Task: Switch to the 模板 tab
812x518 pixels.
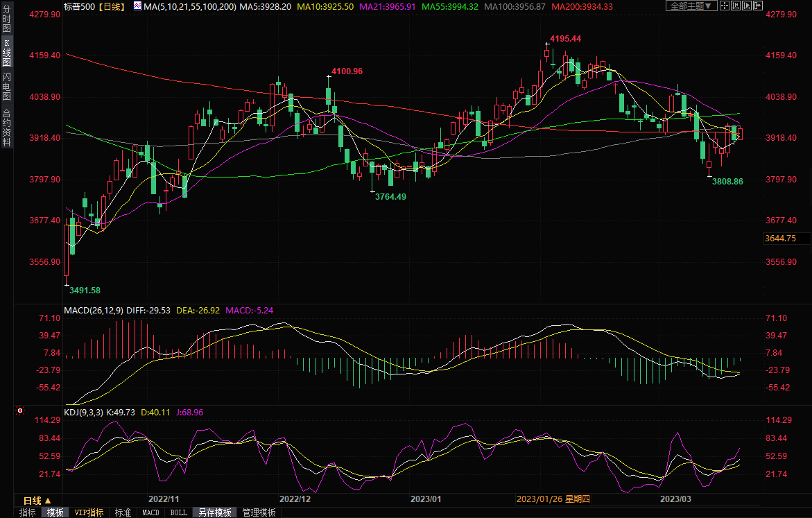Action: pos(55,512)
